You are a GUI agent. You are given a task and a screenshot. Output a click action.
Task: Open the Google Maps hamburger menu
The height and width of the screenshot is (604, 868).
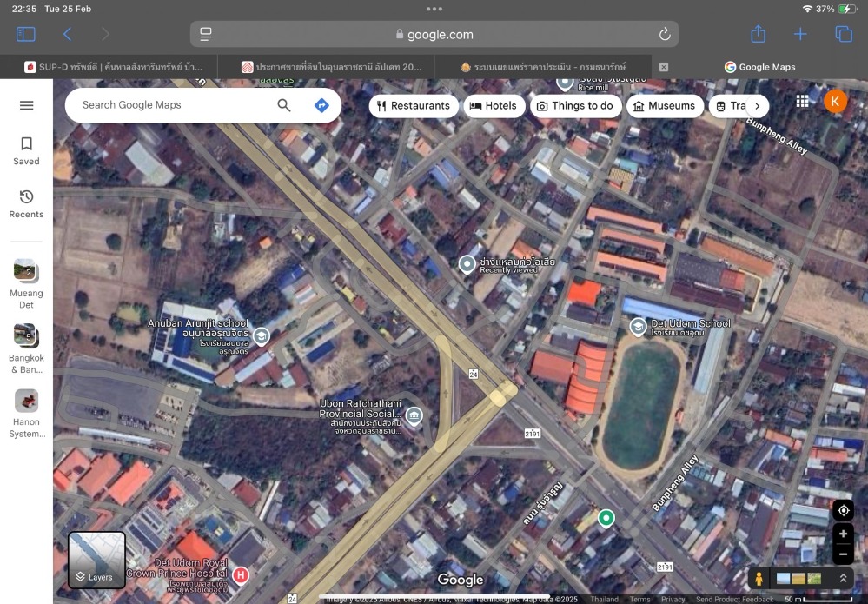click(x=26, y=105)
